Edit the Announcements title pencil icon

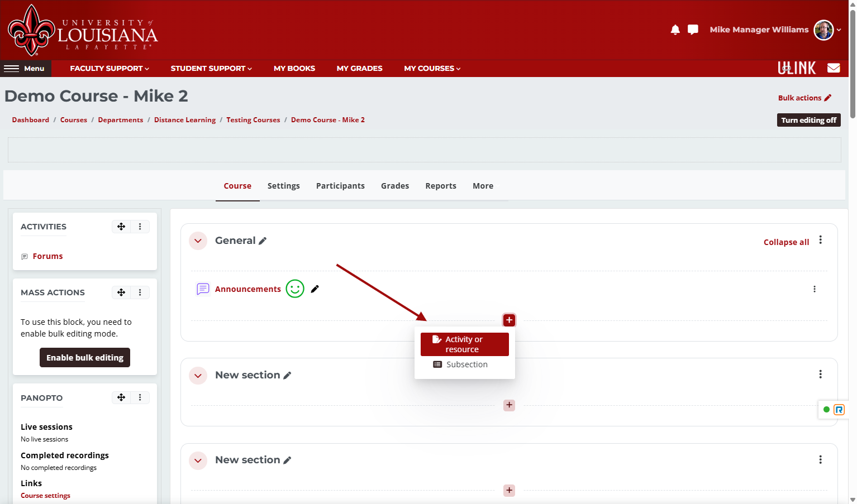point(315,289)
